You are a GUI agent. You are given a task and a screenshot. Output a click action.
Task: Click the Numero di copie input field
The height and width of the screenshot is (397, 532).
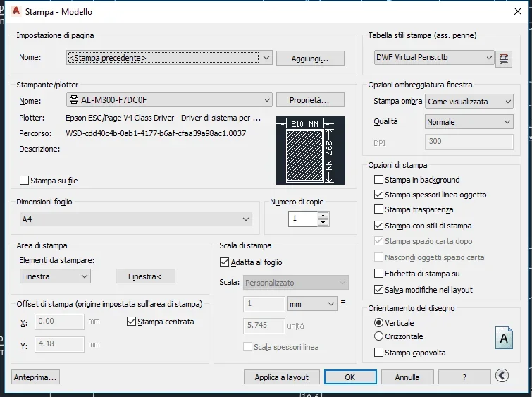(x=303, y=219)
